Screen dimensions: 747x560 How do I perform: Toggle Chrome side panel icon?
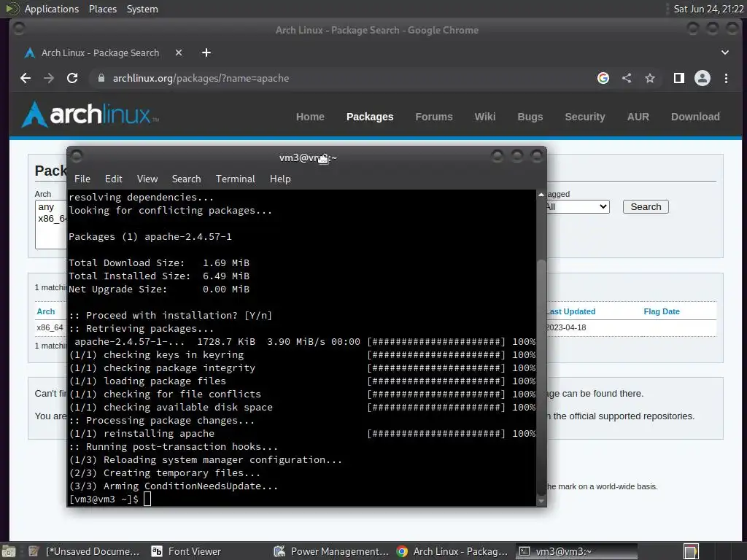coord(679,78)
